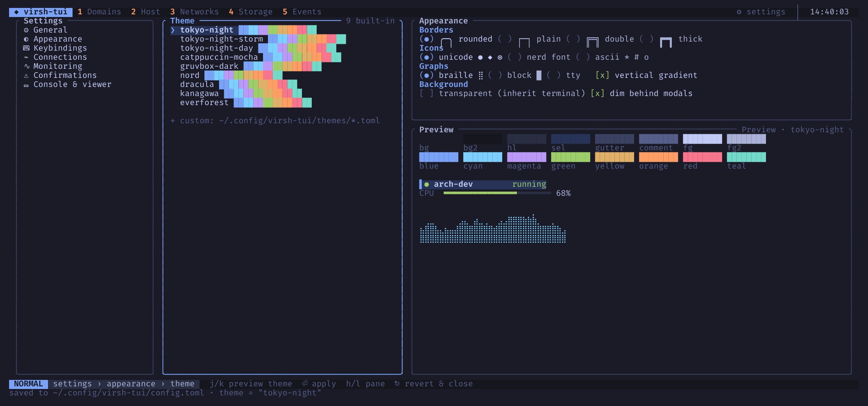This screenshot has width=868, height=406.
Task: Click the double border preview glyph
Action: (593, 42)
